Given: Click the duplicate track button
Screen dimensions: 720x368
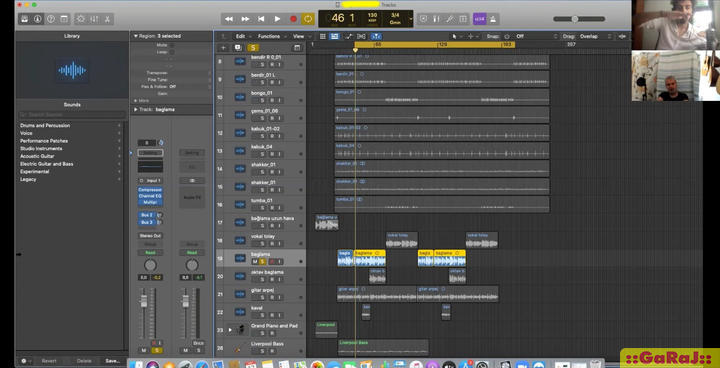Looking at the screenshot, I should pos(237,48).
